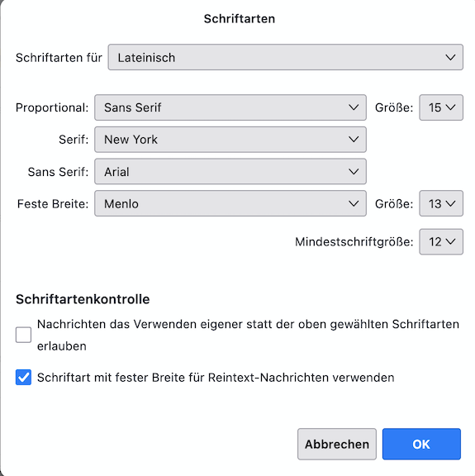Click the chevron beside fixed-width size 13

[451, 203]
